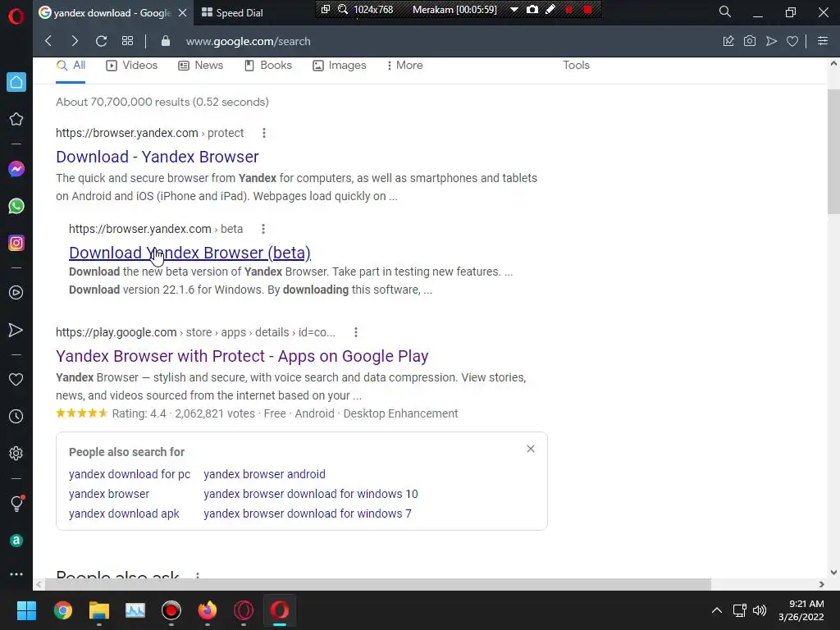Viewport: 840px width, 630px height.
Task: Open My Flow arrow in sidebar
Action: point(16,330)
